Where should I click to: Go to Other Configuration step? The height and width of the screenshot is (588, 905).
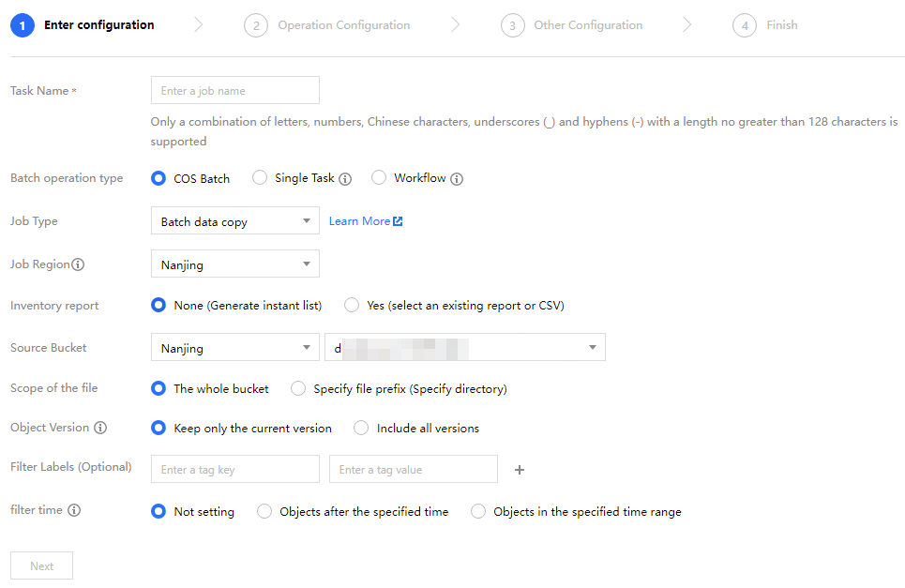(x=588, y=25)
